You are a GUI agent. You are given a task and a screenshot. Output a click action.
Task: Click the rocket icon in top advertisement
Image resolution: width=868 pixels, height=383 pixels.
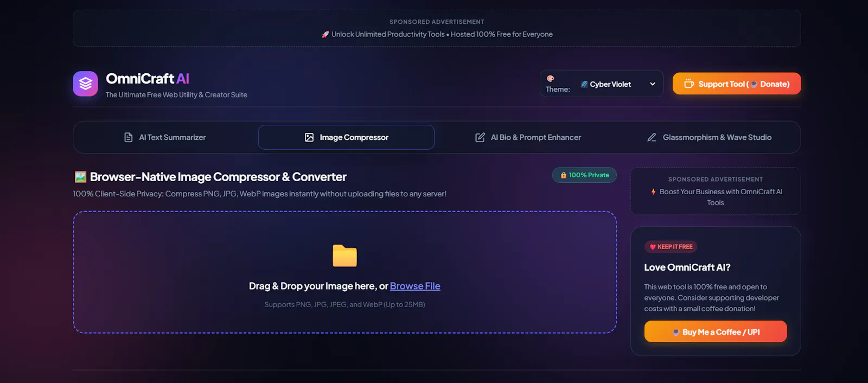[x=325, y=34]
